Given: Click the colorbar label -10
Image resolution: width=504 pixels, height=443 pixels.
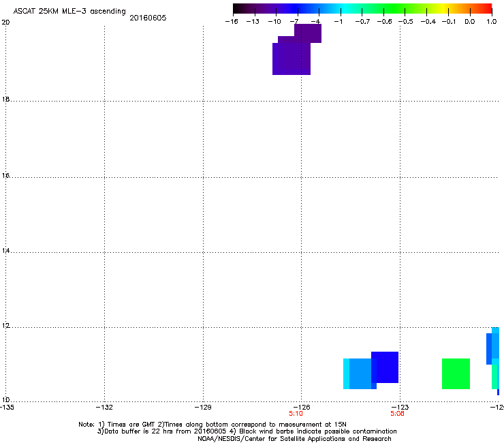Looking at the screenshot, I should (274, 22).
